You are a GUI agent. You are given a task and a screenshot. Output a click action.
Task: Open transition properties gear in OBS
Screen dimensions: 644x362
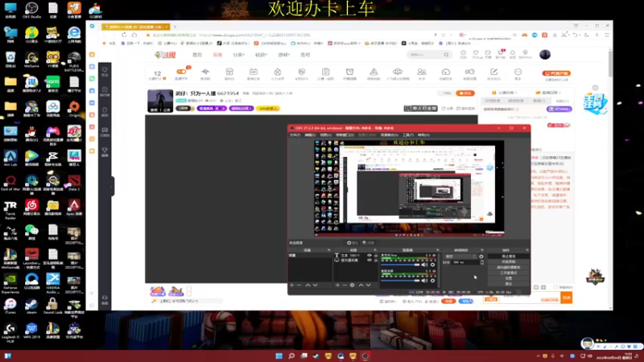481,257
